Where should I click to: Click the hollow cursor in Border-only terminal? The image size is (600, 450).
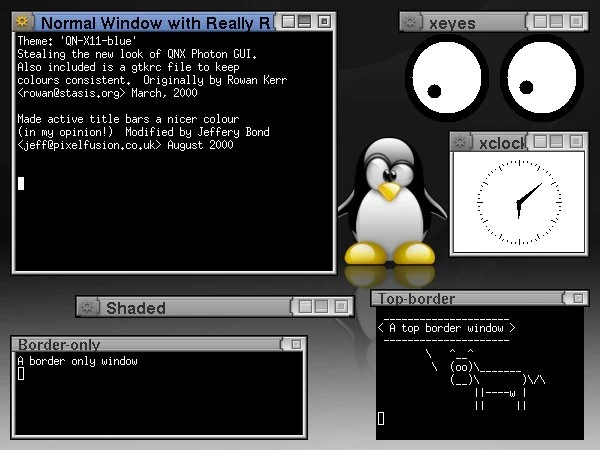(x=21, y=373)
